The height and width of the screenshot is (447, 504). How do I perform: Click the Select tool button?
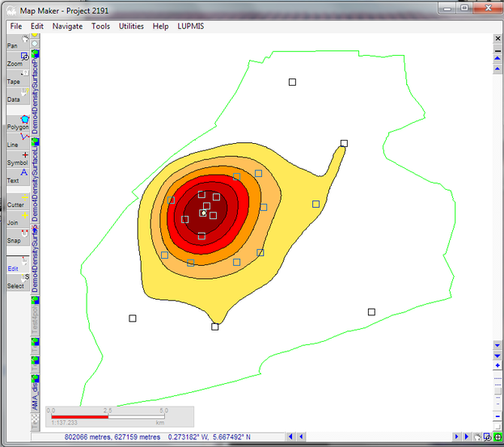(x=18, y=281)
